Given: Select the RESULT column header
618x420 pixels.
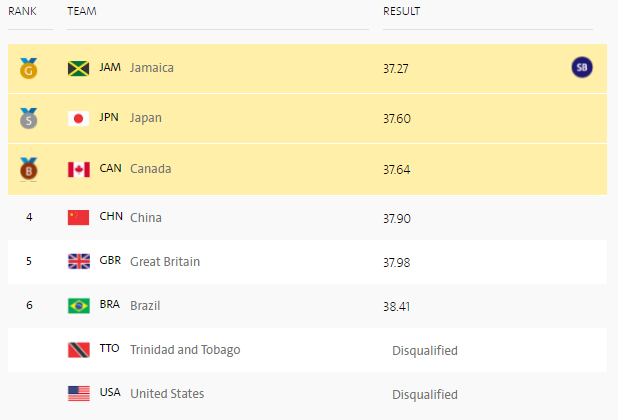Looking at the screenshot, I should [401, 11].
